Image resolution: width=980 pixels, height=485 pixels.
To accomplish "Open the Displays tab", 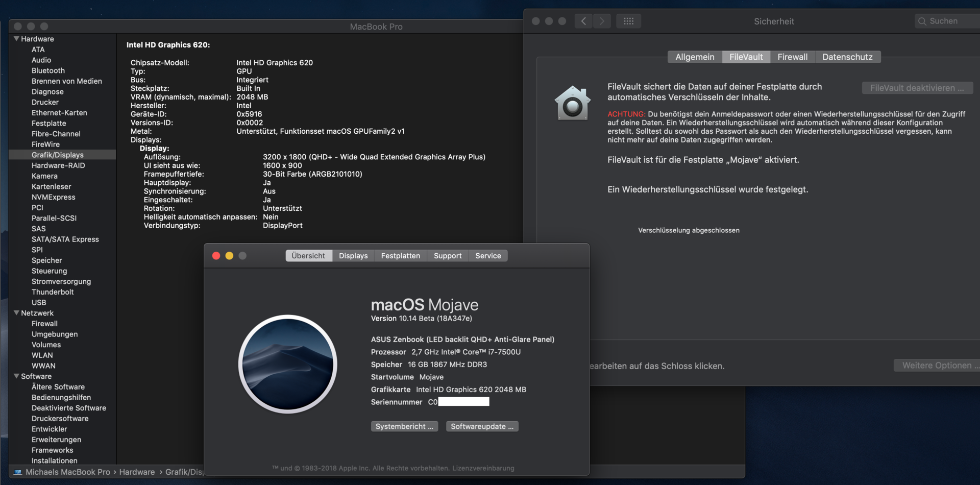I will (353, 256).
